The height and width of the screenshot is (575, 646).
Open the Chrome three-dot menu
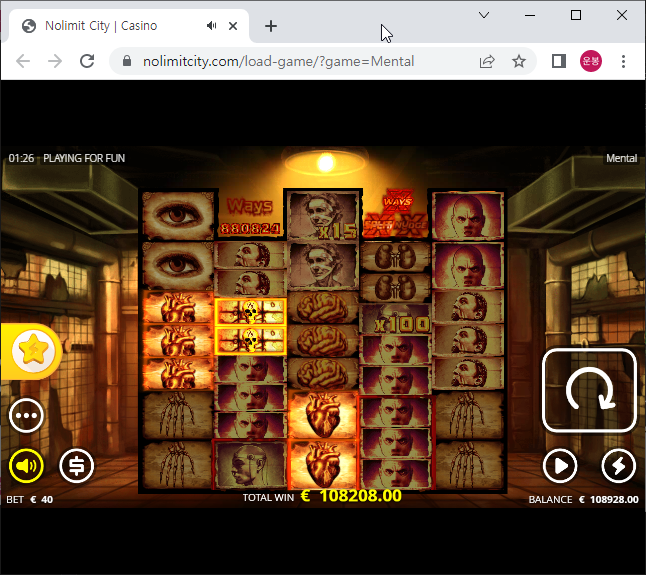[x=623, y=61]
